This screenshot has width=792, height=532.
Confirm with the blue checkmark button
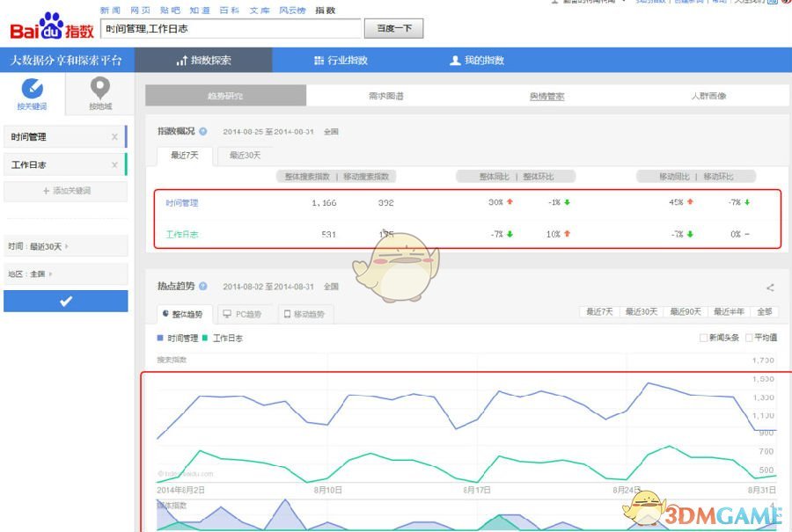pos(65,301)
